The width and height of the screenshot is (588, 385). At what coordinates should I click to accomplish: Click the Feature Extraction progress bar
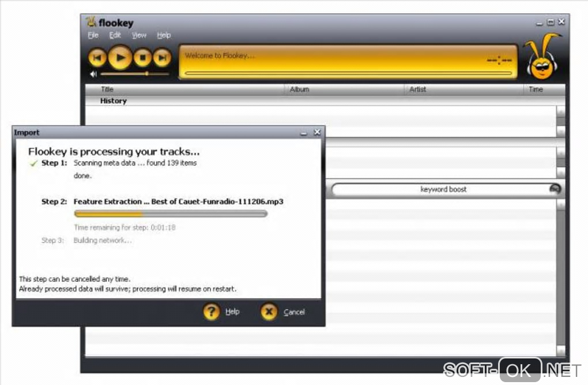(x=171, y=214)
